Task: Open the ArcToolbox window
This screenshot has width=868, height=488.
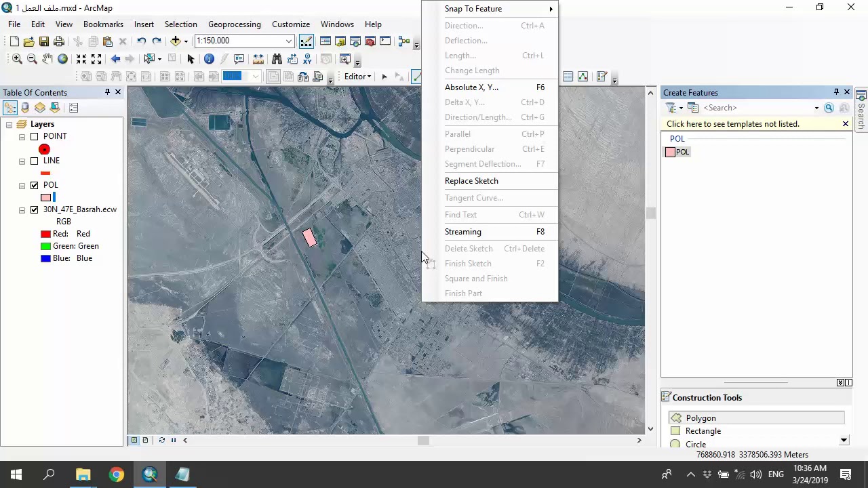Action: pyautogui.click(x=370, y=41)
